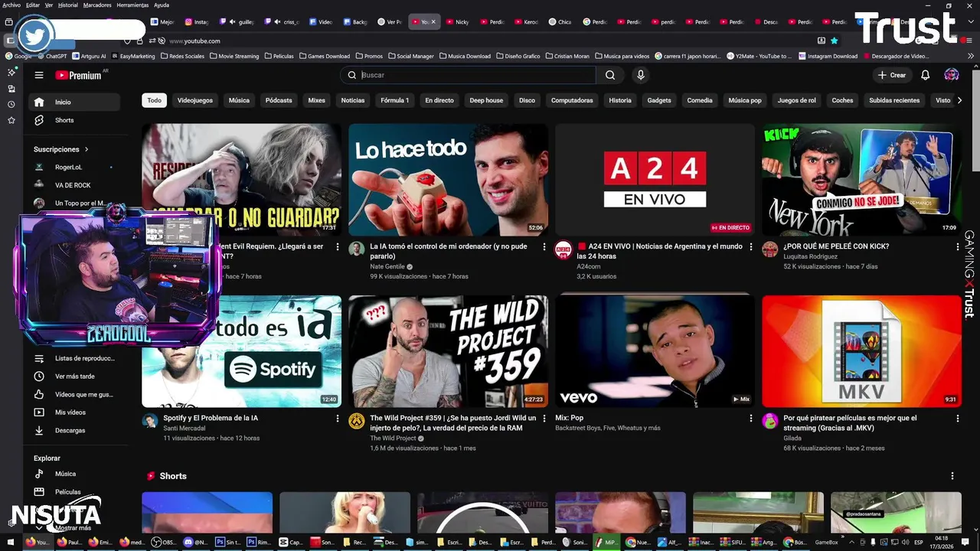
Task: Select the Videojuegos filter chip
Action: [195, 100]
